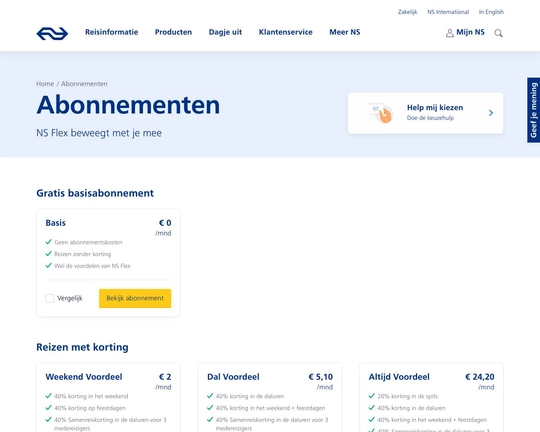
Task: Open the Klantenservice menu
Action: [x=285, y=32]
